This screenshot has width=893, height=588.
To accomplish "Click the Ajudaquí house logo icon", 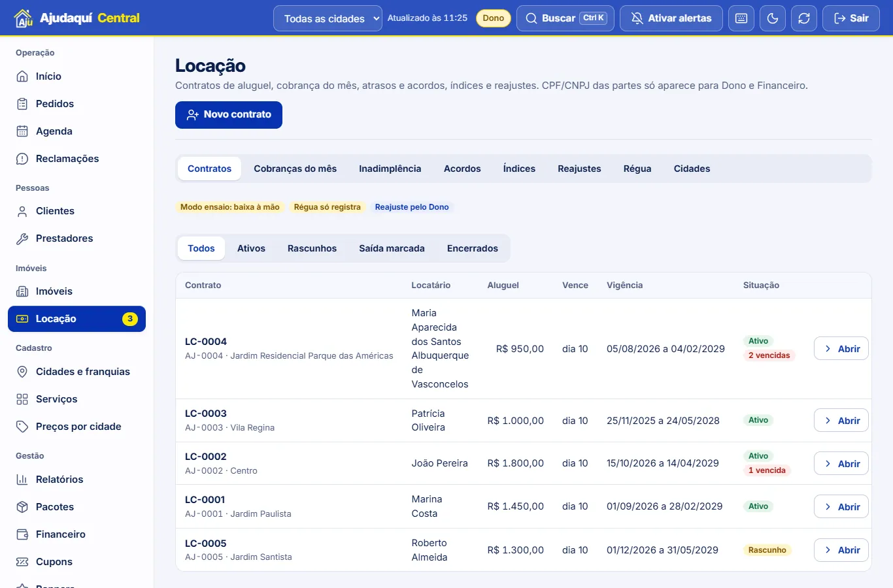I will pyautogui.click(x=23, y=18).
